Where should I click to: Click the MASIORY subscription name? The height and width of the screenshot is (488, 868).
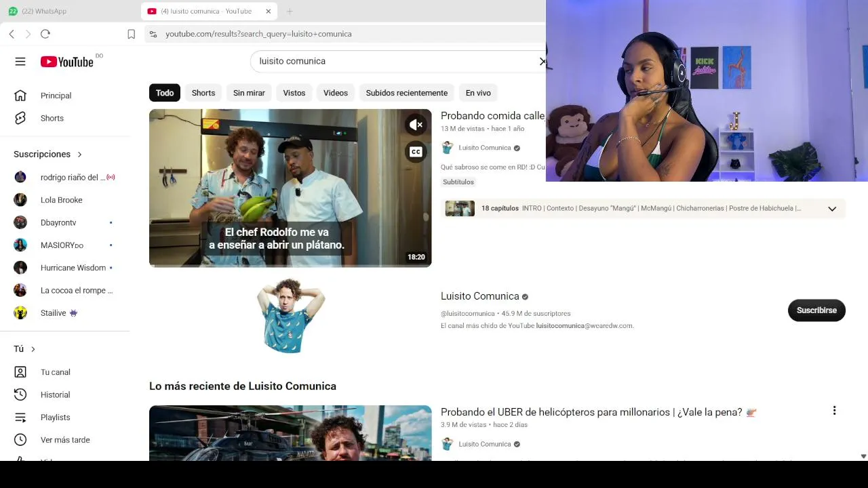click(62, 245)
